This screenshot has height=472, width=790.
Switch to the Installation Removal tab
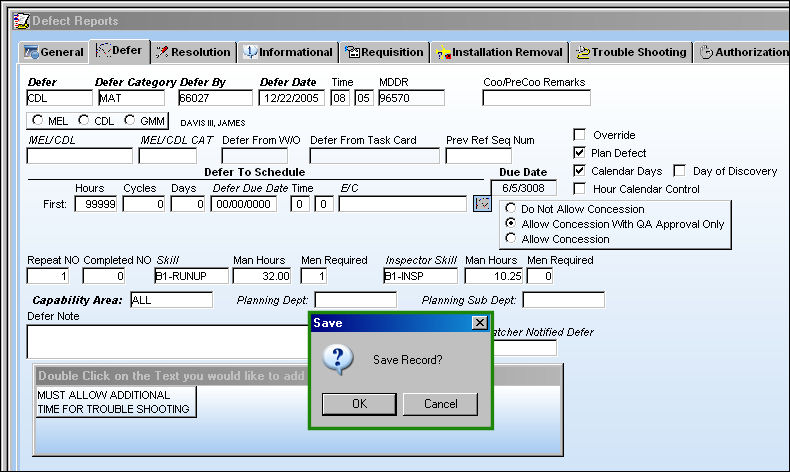499,52
